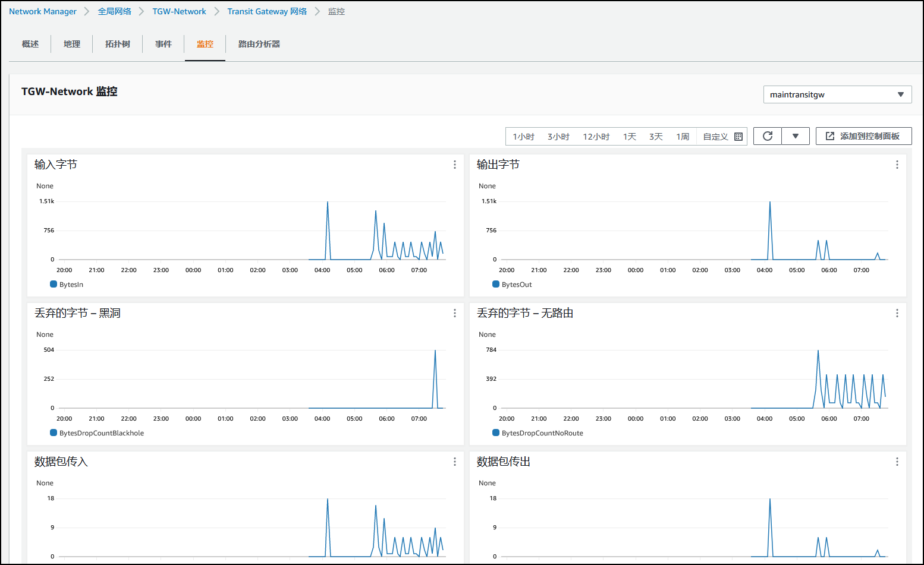The image size is (924, 565).
Task: Expand the refresh interval dropdown arrow
Action: coord(796,136)
